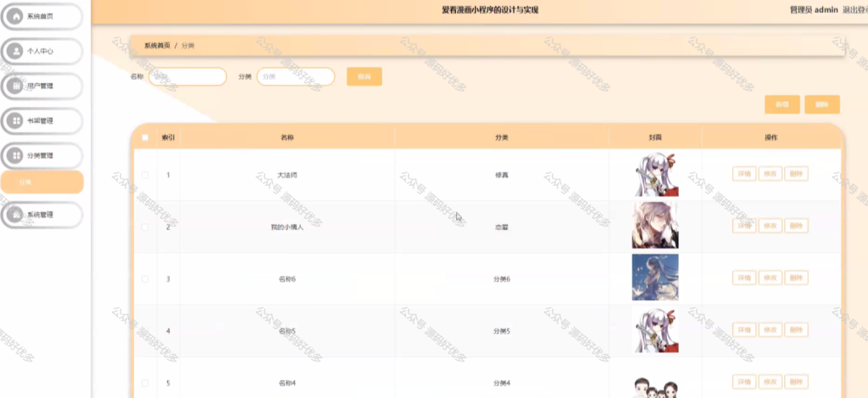Click the 封面 column header
The image size is (868, 398).
click(655, 137)
